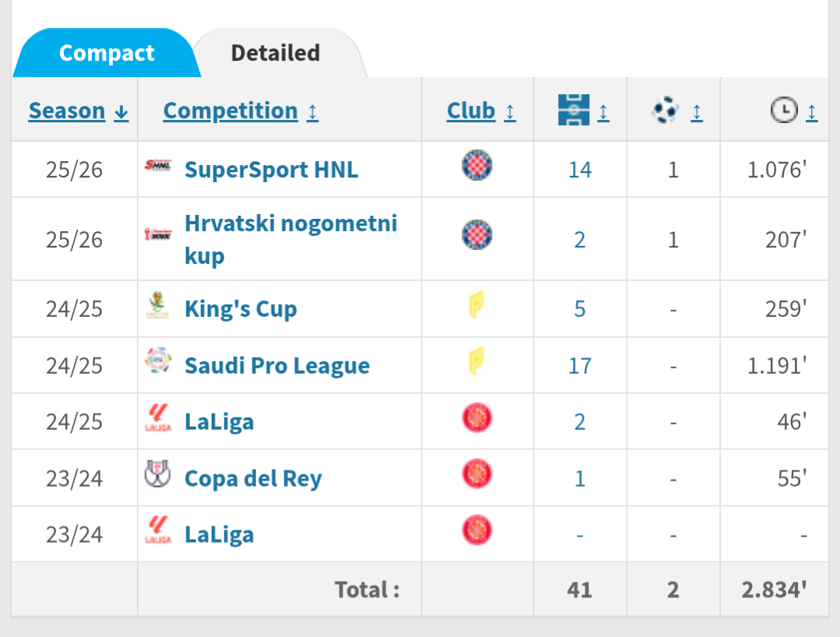
Task: Open the SuperSport HNL competition link
Action: pos(271,170)
